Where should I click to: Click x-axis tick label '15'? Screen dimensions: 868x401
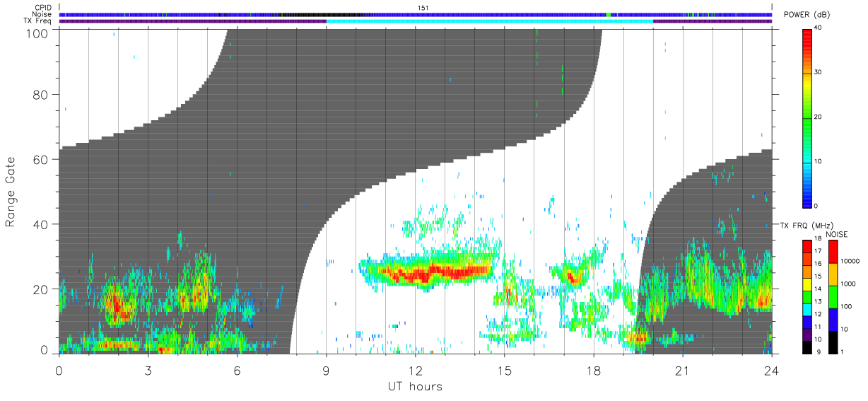pos(504,371)
